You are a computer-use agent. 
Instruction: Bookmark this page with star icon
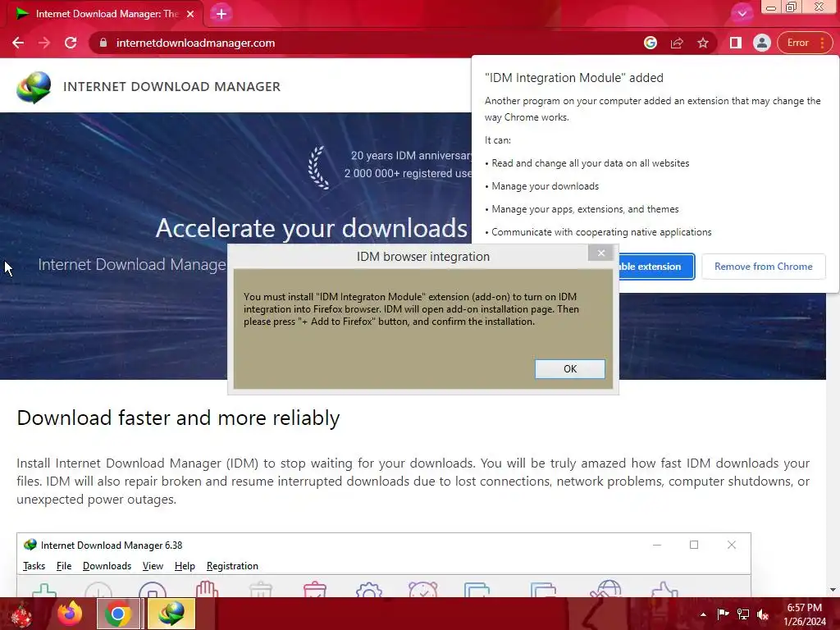(x=703, y=43)
